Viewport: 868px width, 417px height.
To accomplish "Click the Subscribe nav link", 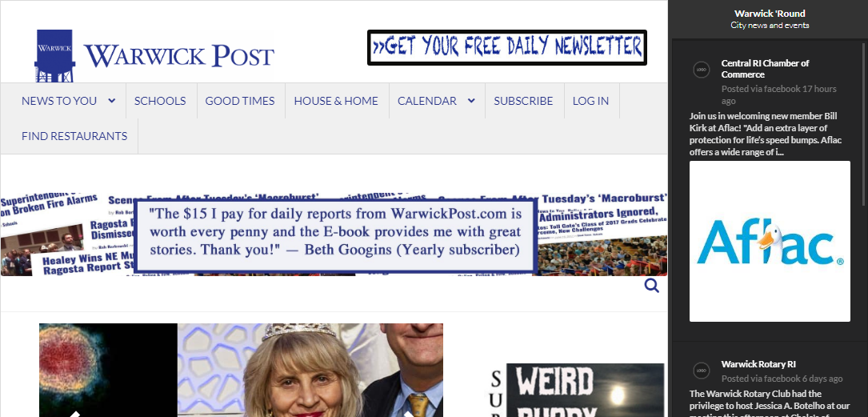I will 523,101.
